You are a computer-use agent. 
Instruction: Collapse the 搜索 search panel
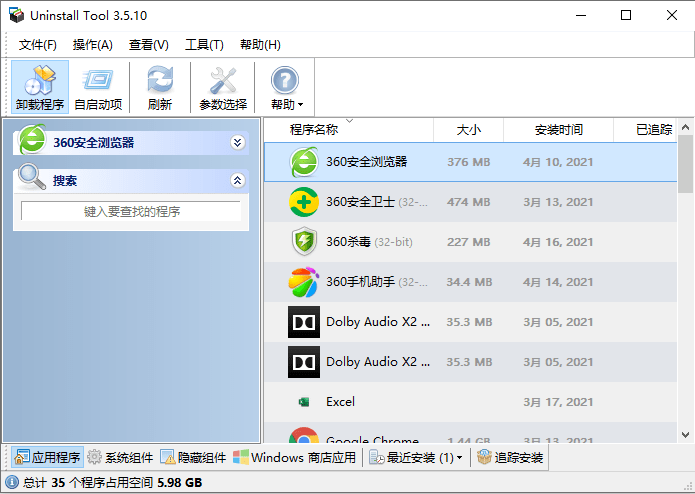(x=237, y=181)
